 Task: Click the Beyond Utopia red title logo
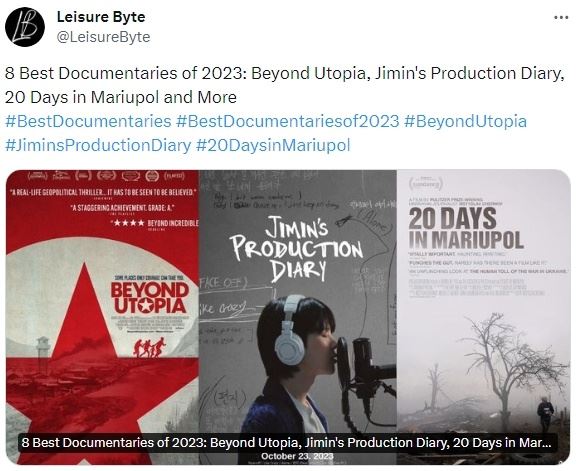150,298
